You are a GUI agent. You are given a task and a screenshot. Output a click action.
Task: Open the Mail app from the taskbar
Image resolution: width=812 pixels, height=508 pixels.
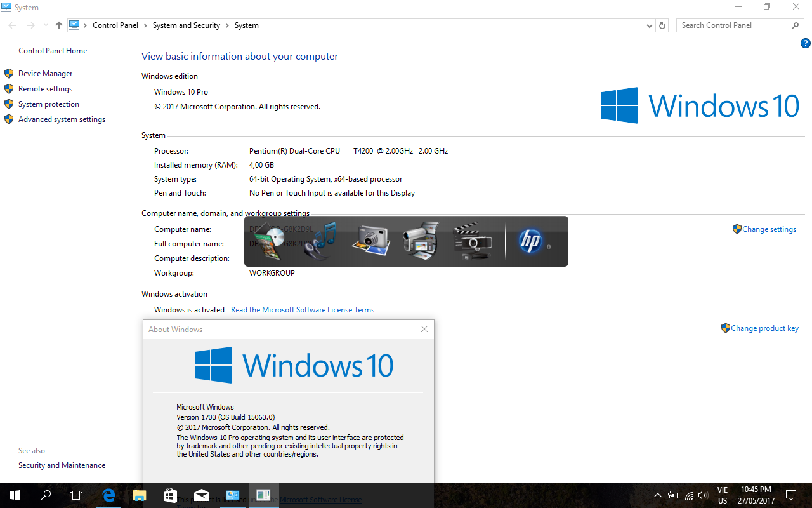(x=202, y=495)
